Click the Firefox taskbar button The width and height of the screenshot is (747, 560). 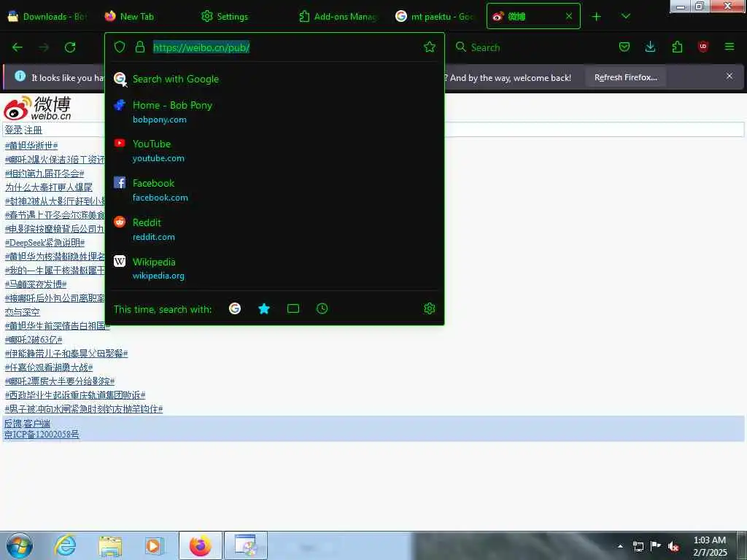[x=201, y=545]
